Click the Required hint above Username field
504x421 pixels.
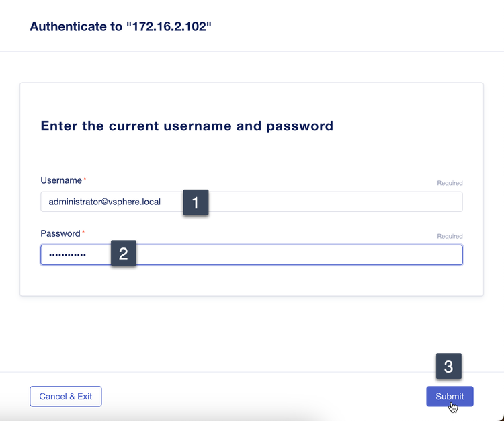tap(450, 183)
